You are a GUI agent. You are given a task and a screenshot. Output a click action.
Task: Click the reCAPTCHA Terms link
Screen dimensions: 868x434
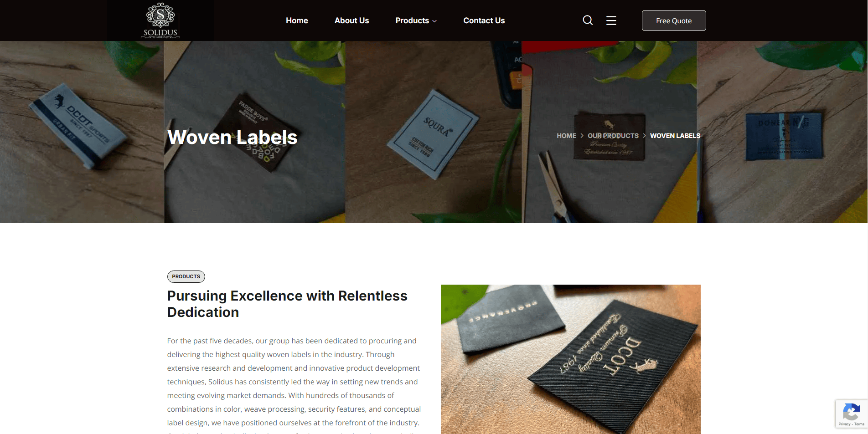pyautogui.click(x=859, y=424)
